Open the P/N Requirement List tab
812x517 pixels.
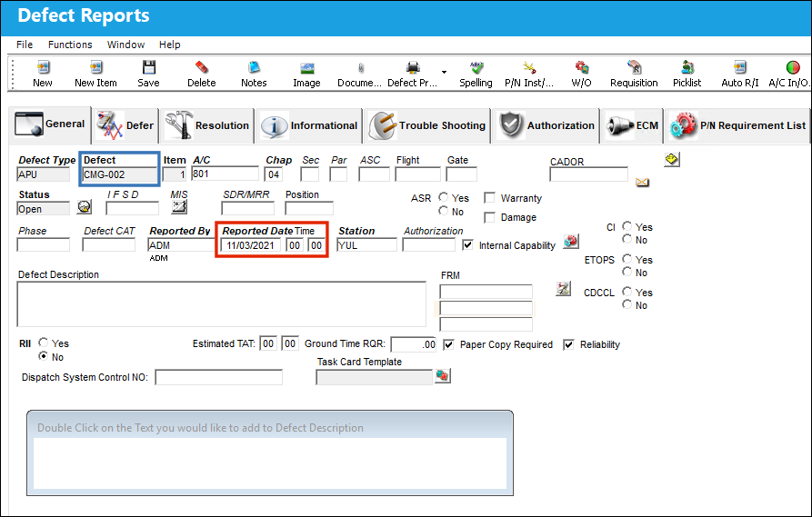point(737,125)
